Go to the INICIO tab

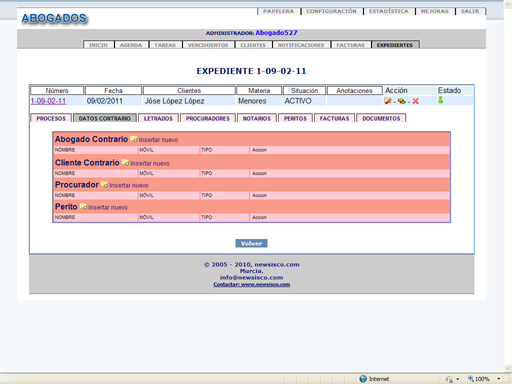pos(98,45)
